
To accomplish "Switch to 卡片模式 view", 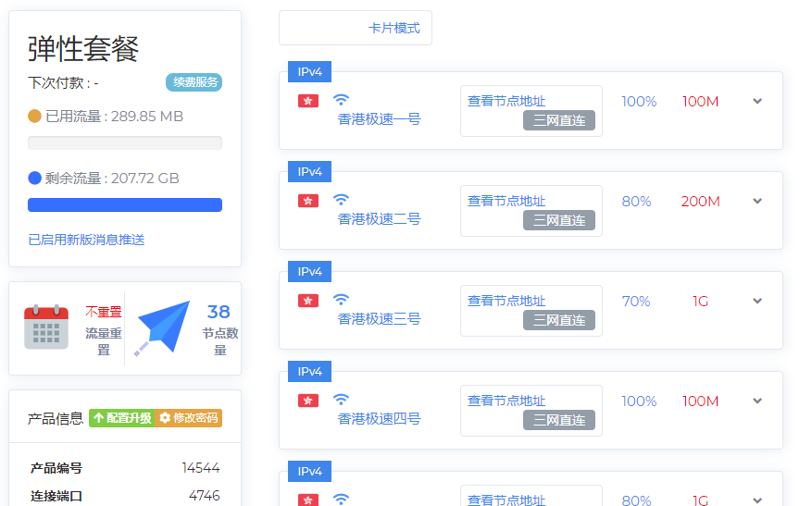I will [x=356, y=28].
